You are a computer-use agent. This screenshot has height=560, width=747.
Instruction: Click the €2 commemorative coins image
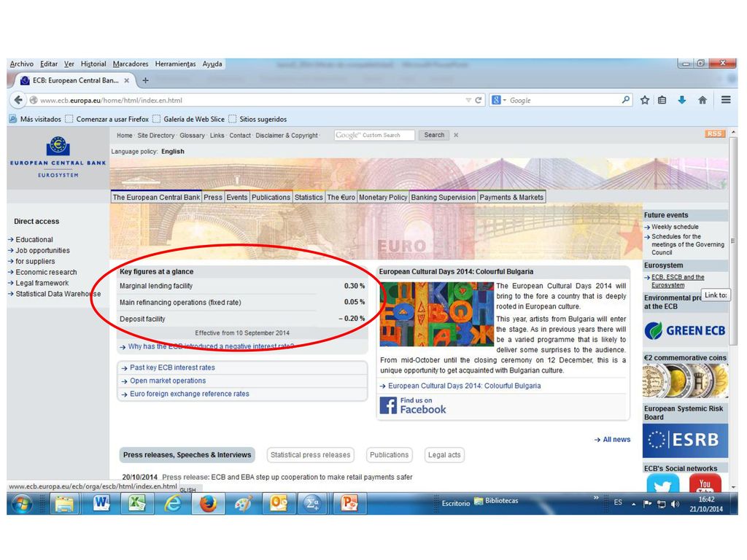point(685,381)
